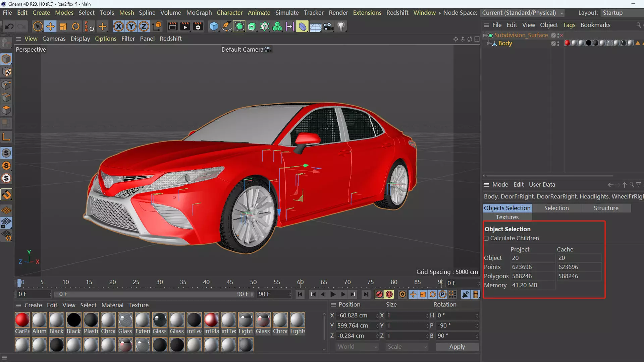Toggle Y axis lock
Image resolution: width=644 pixels, height=362 pixels.
pos(131,26)
